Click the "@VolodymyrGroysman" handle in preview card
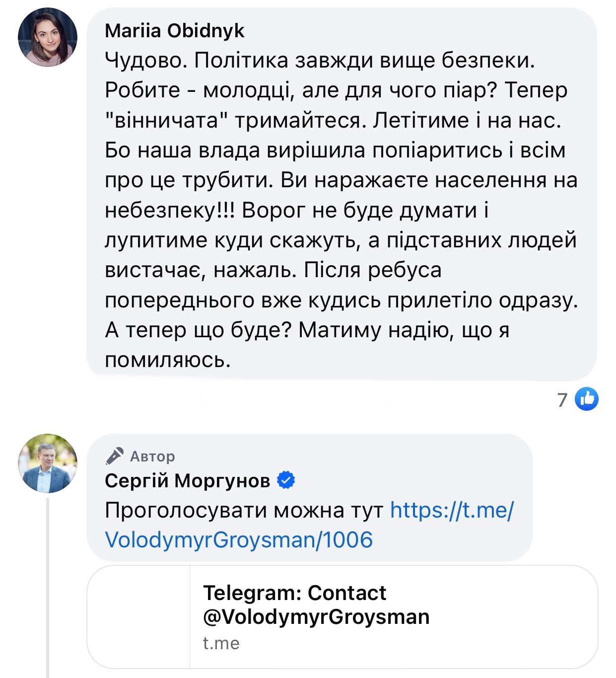The height and width of the screenshot is (678, 616). pos(316,617)
